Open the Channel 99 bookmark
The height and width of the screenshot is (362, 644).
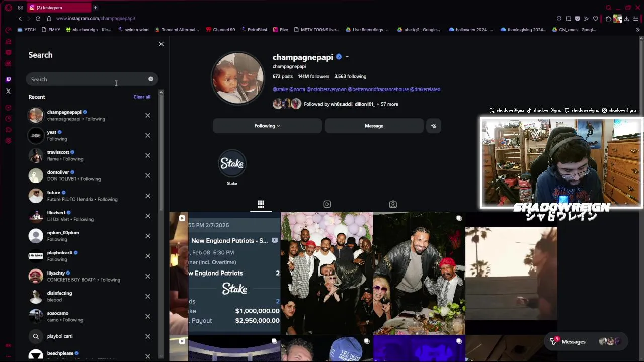[x=220, y=30]
